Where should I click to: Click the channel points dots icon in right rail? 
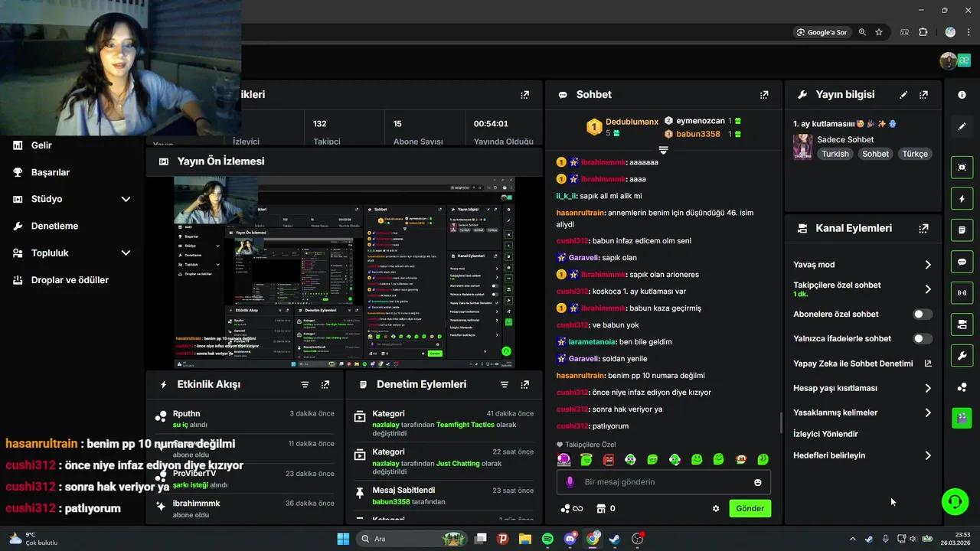coord(962,387)
